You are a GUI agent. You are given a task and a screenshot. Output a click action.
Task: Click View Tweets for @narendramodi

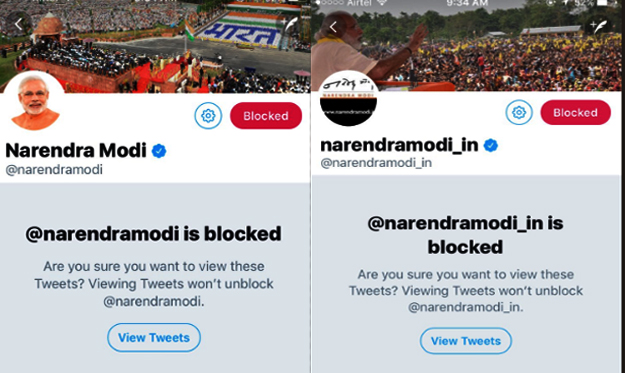(x=154, y=338)
